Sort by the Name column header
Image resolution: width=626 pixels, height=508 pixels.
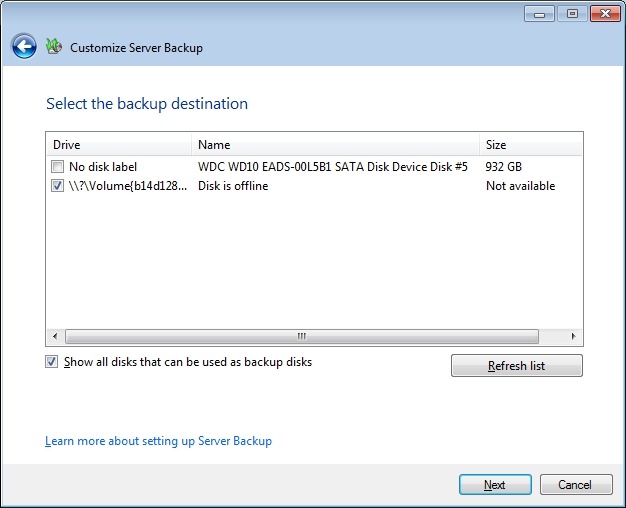click(x=334, y=145)
